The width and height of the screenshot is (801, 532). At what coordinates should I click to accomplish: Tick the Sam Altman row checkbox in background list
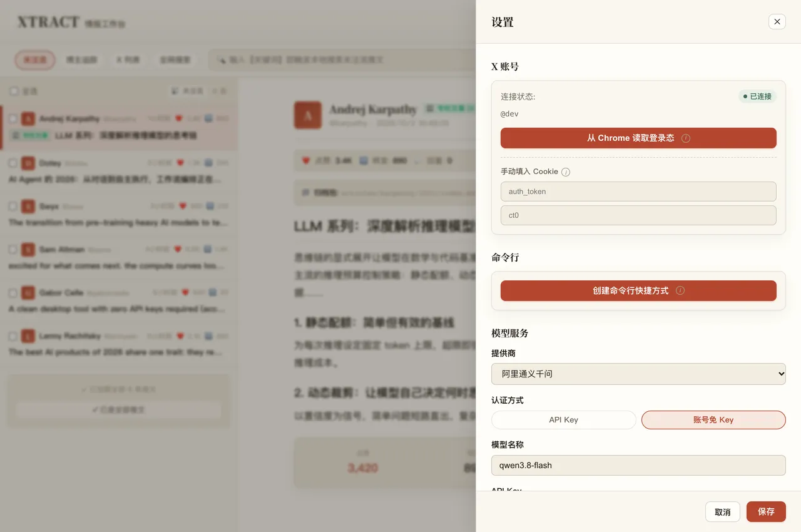[13, 249]
